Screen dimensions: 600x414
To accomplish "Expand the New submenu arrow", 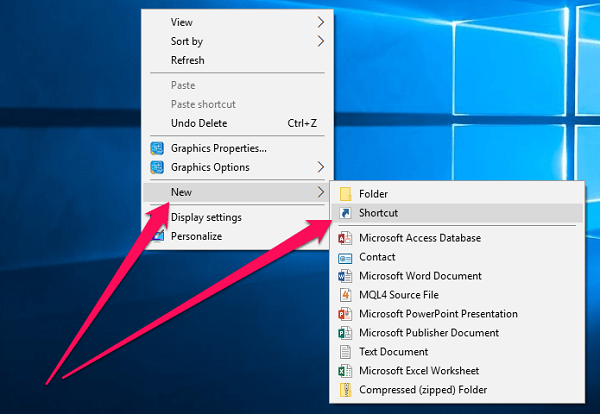I will click(321, 192).
